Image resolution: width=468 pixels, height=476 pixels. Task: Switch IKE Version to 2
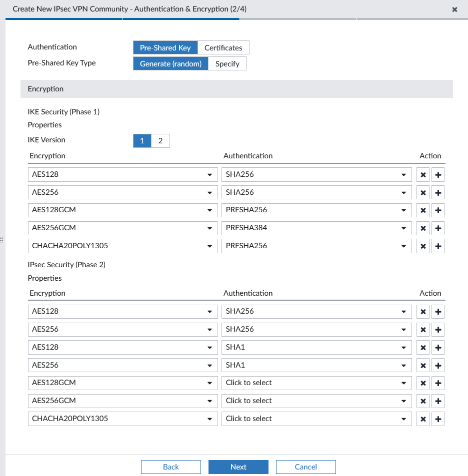pyautogui.click(x=160, y=140)
